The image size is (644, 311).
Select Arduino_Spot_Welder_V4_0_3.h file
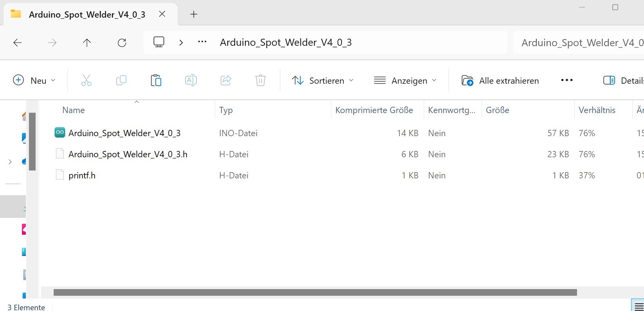pos(128,155)
